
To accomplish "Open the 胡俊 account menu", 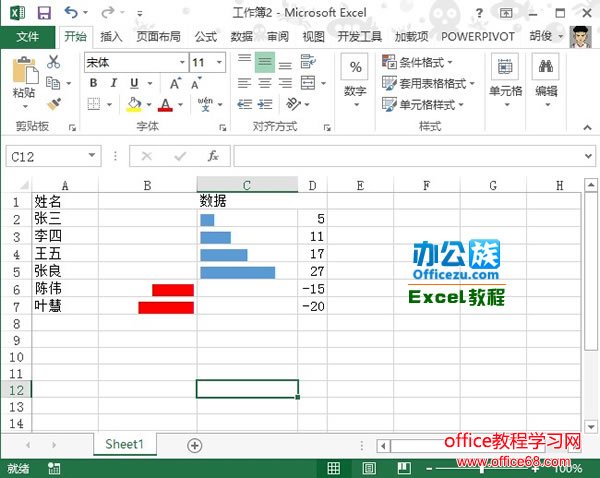I will click(x=546, y=37).
